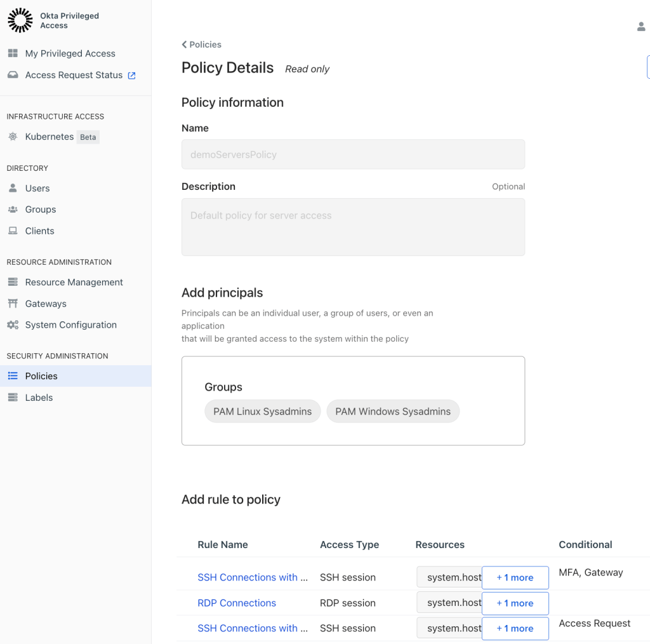Image resolution: width=650 pixels, height=644 pixels.
Task: Click the Description text area
Action: (x=353, y=227)
